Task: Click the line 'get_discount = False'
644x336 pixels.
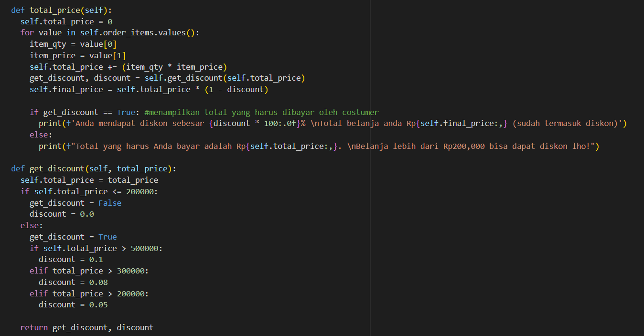Action: pos(75,203)
